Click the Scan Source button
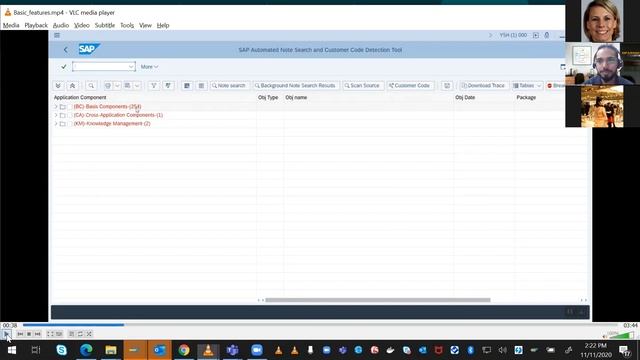 (362, 86)
